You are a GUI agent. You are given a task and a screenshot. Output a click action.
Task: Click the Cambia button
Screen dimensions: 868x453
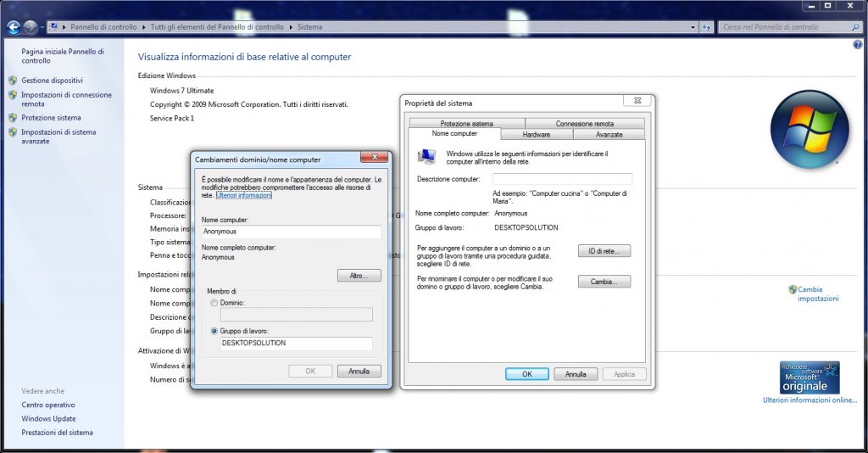click(x=604, y=282)
